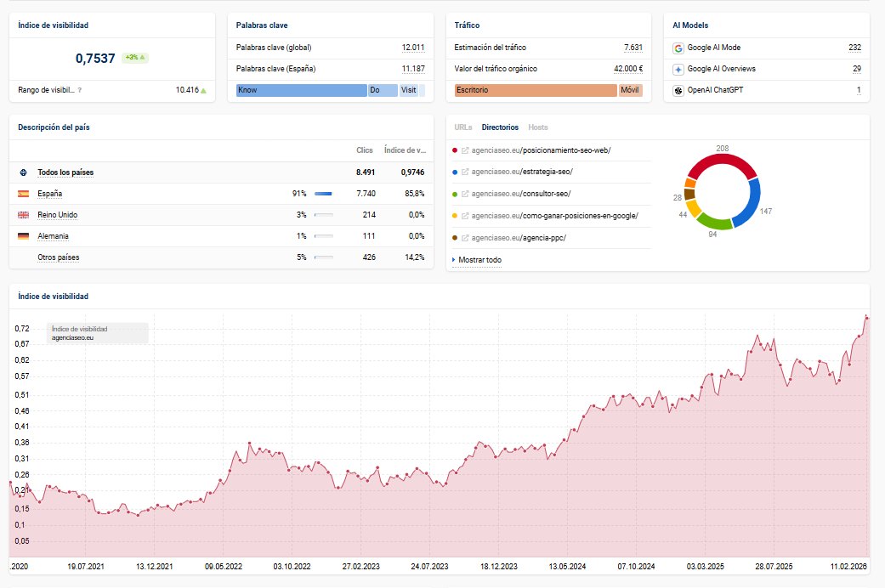Click the help question mark beside Rango de visibilidad
Screen dimensions: 885x588
pyautogui.click(x=80, y=89)
